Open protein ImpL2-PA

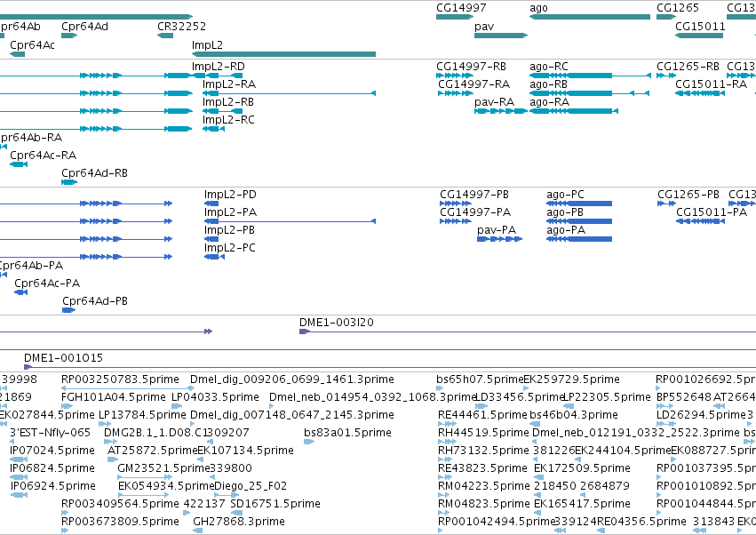tap(230, 212)
